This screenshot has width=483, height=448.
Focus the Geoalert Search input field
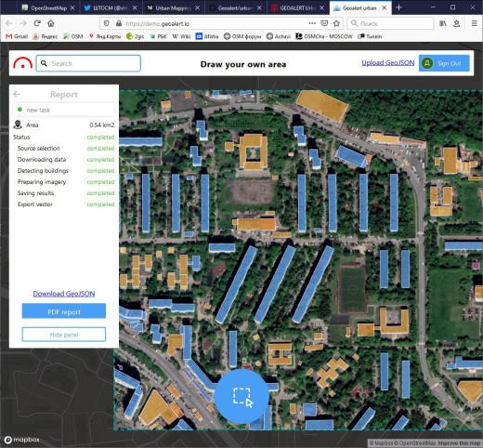88,63
